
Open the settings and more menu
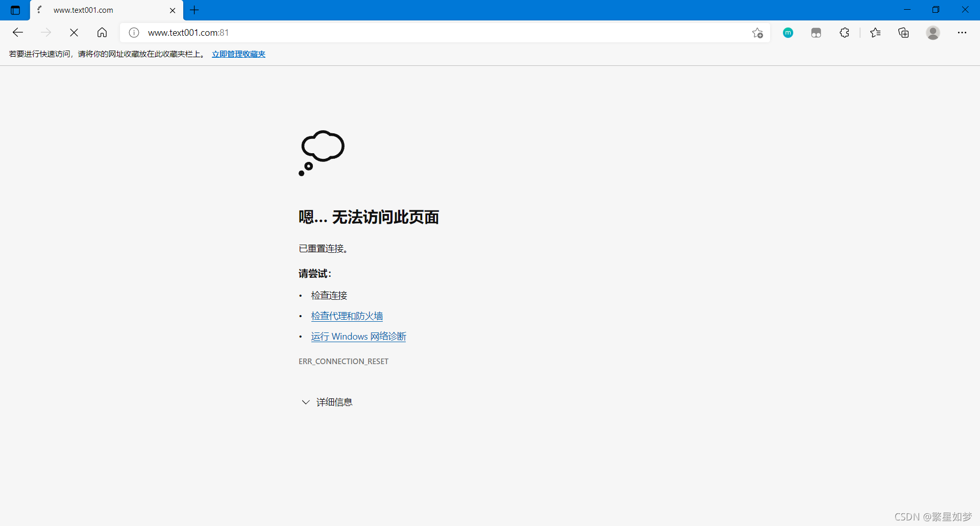coord(963,32)
